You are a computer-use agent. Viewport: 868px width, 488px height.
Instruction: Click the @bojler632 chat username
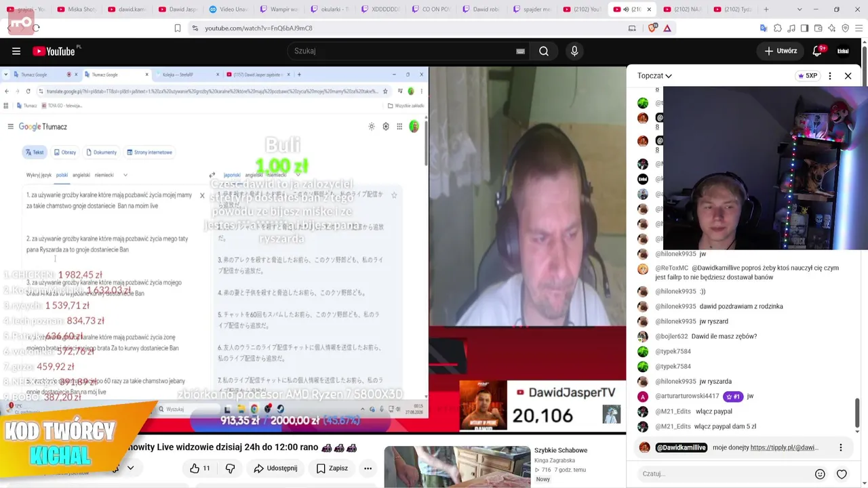[x=671, y=336]
